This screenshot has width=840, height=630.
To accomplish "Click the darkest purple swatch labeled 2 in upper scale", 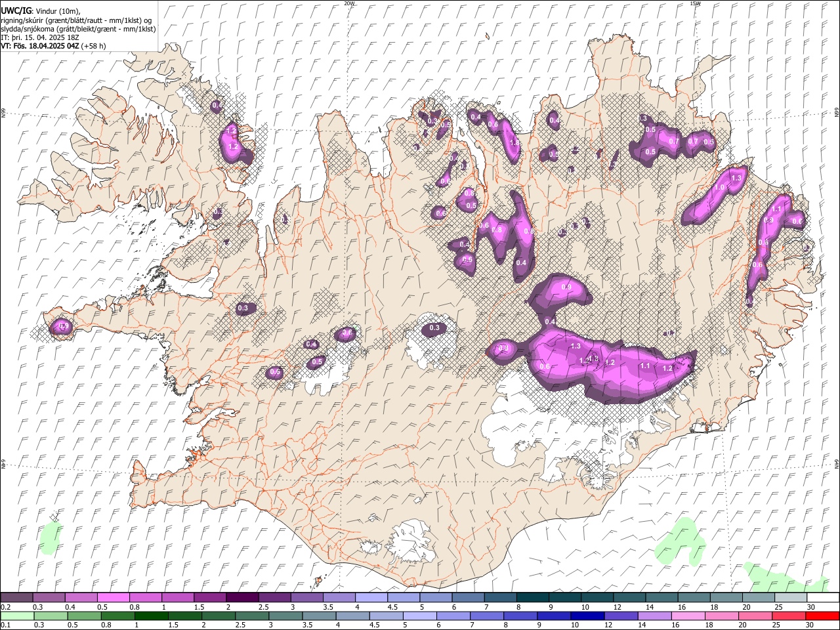I will coord(242,598).
